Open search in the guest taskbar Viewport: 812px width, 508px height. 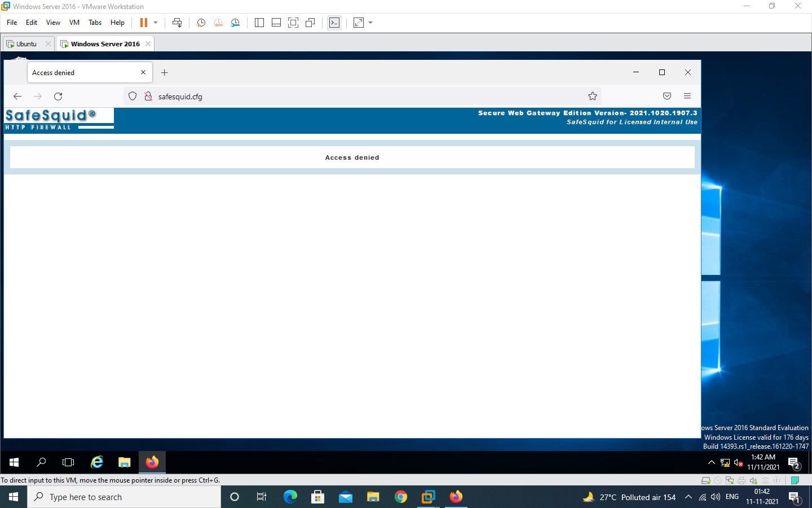[x=41, y=462]
